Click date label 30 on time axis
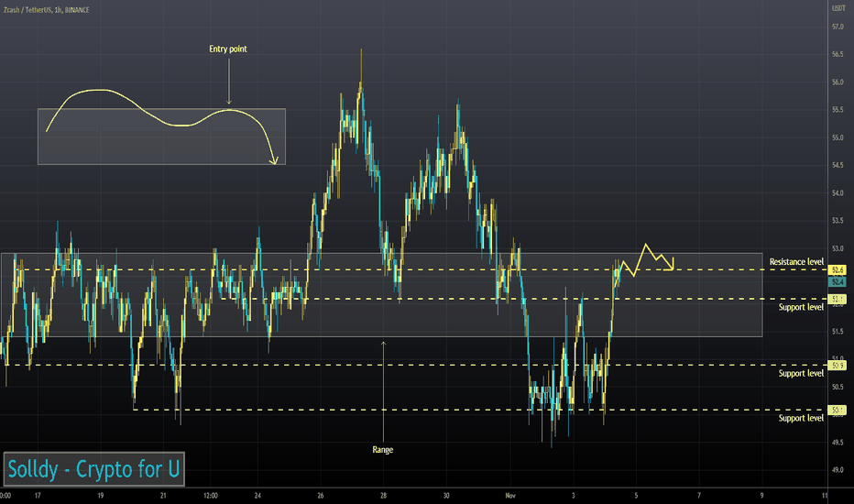 [x=446, y=496]
